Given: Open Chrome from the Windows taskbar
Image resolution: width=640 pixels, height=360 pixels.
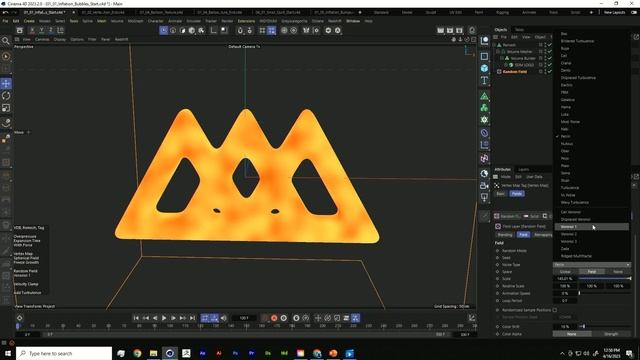Looking at the screenshot, I should click(137, 353).
